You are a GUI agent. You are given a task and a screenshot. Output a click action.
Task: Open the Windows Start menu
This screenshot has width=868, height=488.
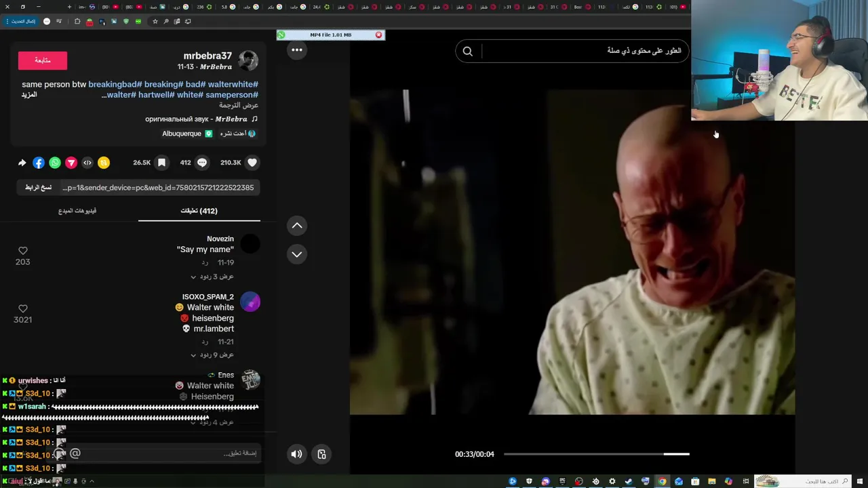(859, 481)
